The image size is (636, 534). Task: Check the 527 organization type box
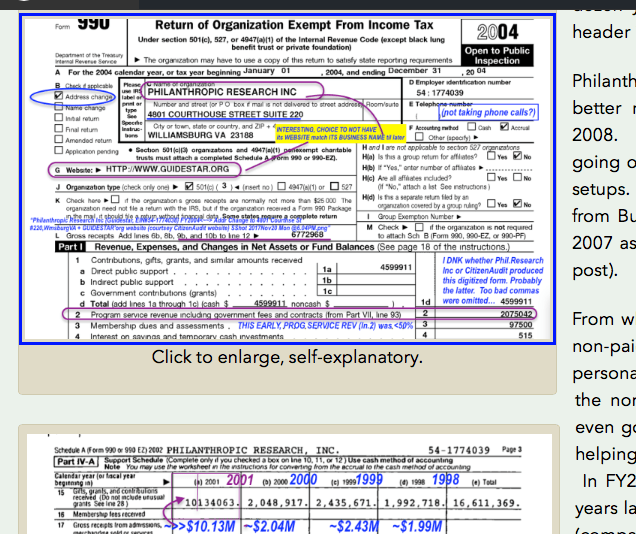332,186
